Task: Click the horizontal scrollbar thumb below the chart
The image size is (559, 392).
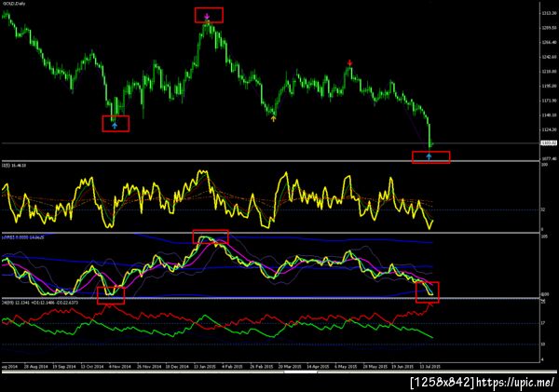Action: [x=300, y=372]
